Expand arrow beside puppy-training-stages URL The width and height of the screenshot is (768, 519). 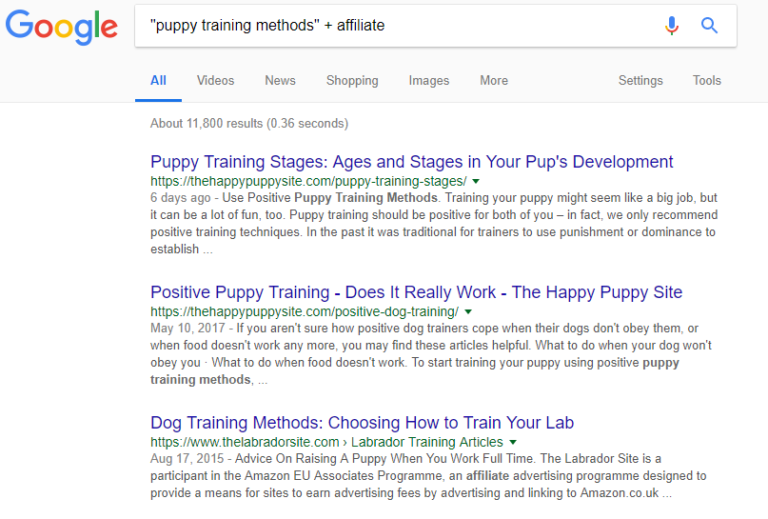[x=475, y=181]
